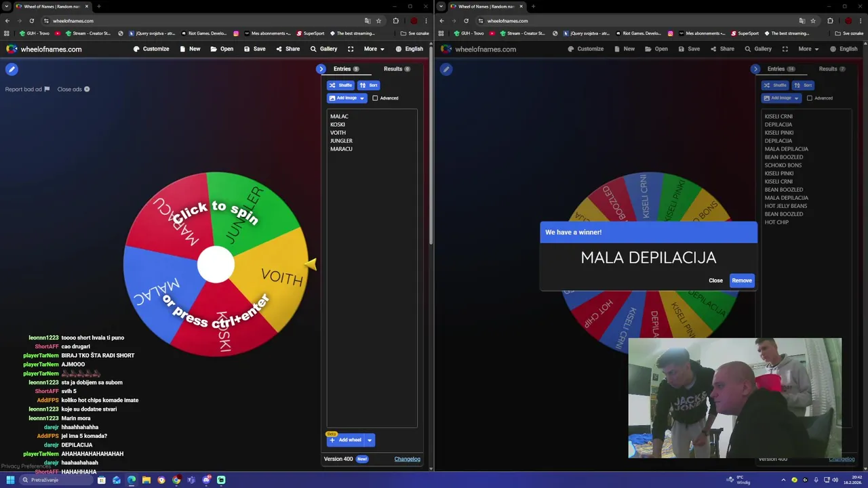Screen dimensions: 868x488
Task: Open Gallery in the left window toolbar
Action: [x=323, y=49]
